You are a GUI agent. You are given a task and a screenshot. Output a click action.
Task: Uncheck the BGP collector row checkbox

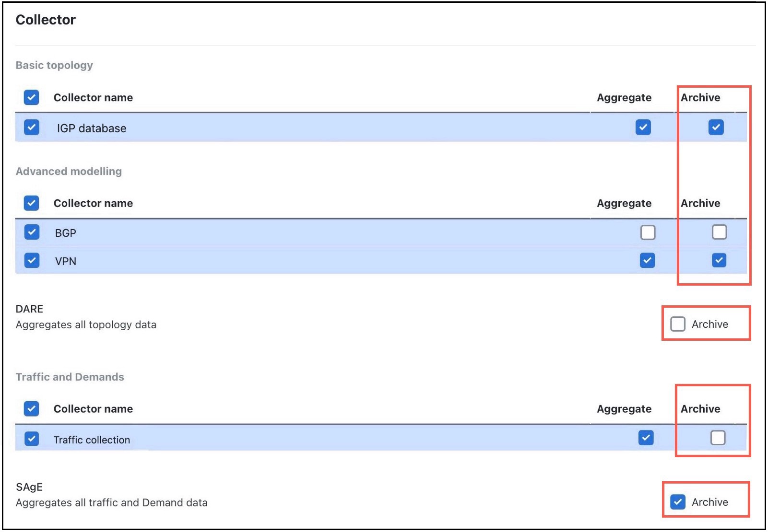coord(31,232)
